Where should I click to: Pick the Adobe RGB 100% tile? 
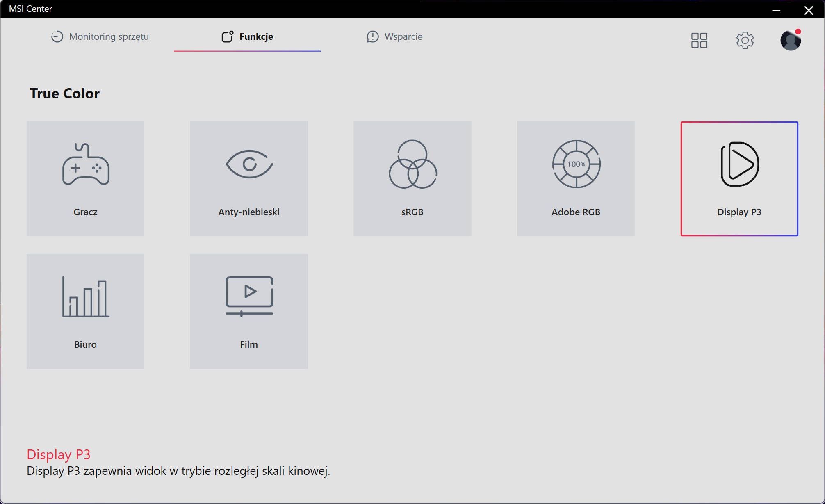pos(576,179)
